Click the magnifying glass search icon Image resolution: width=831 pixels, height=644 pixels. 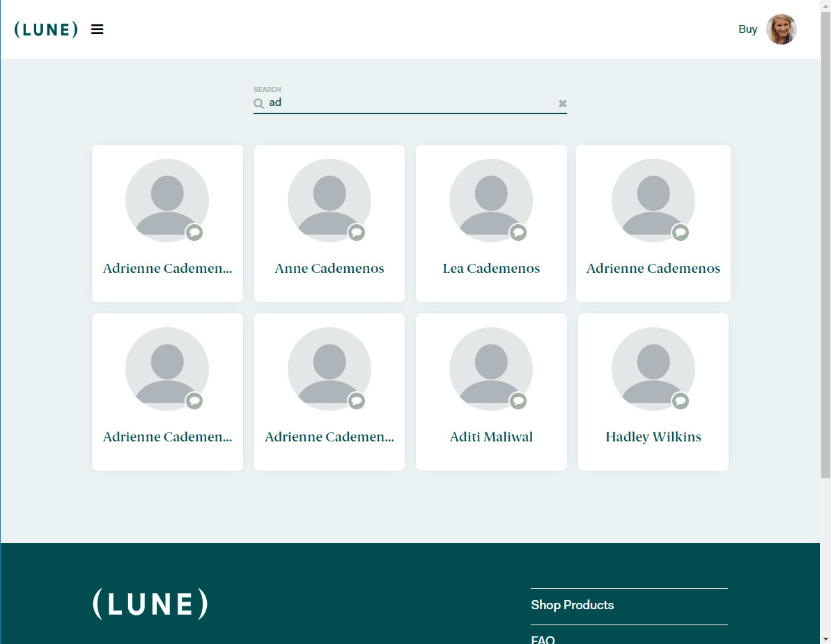pyautogui.click(x=258, y=103)
